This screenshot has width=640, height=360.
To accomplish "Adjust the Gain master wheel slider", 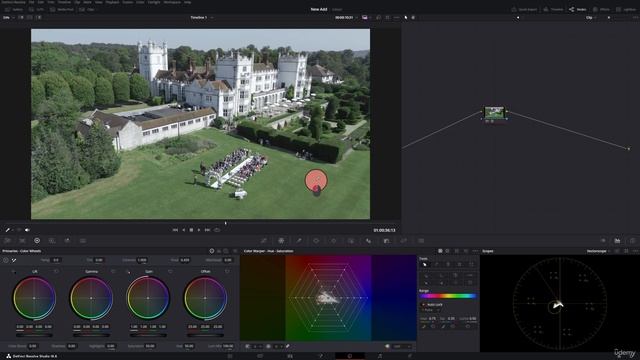I will 148,335.
